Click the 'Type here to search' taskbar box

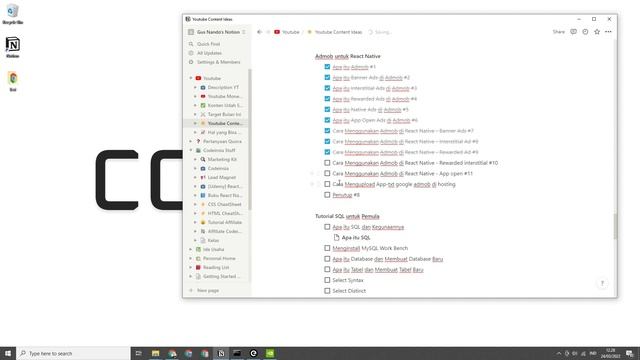pyautogui.click(x=73, y=353)
